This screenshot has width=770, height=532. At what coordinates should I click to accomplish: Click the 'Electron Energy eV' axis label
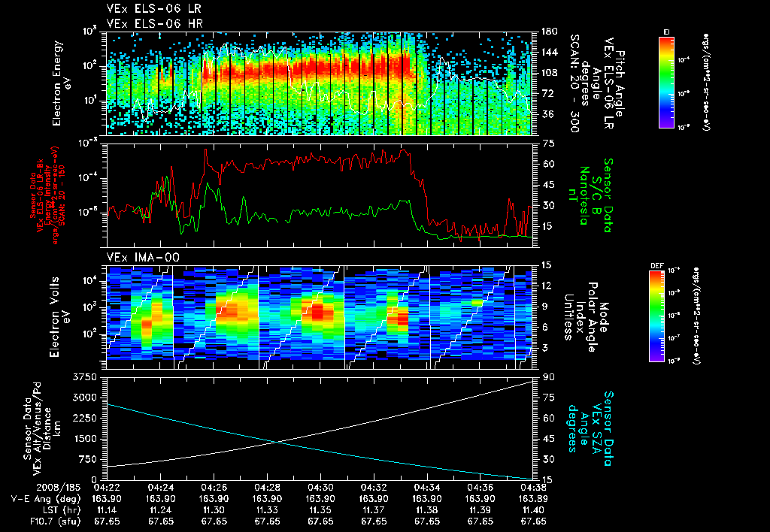point(62,83)
